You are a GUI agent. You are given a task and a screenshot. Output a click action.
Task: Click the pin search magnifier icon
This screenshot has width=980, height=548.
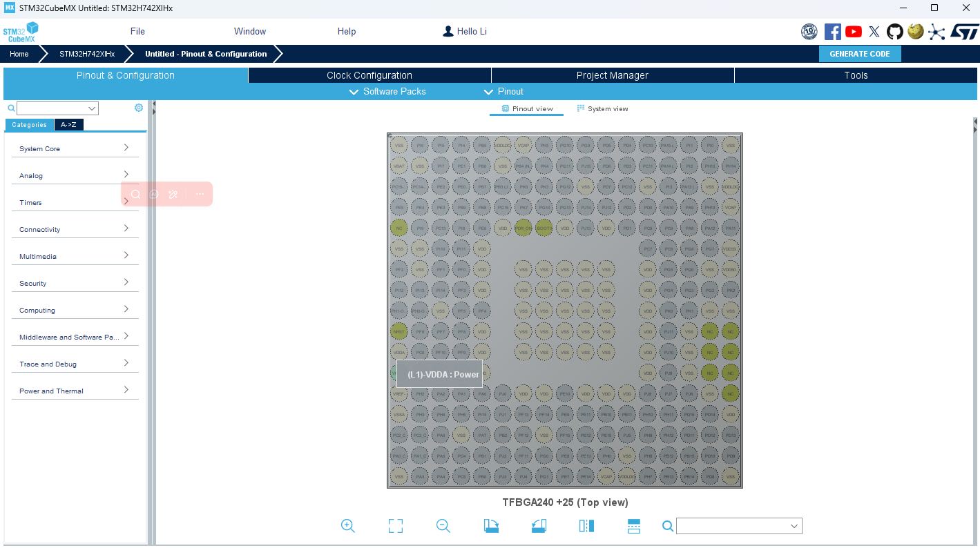[668, 526]
